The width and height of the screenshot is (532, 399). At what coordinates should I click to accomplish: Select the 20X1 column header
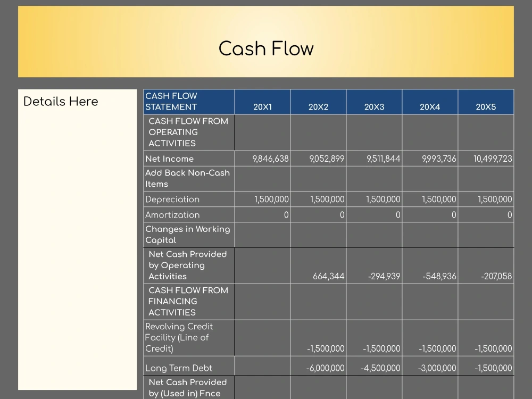262,107
